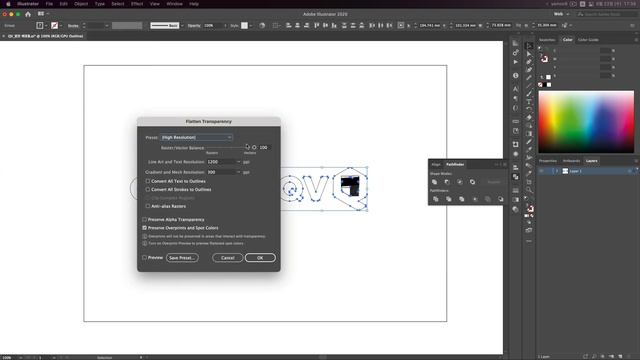The height and width of the screenshot is (360, 640).
Task: Click the Horizontal Align Left icon
Action: [x=289, y=25]
